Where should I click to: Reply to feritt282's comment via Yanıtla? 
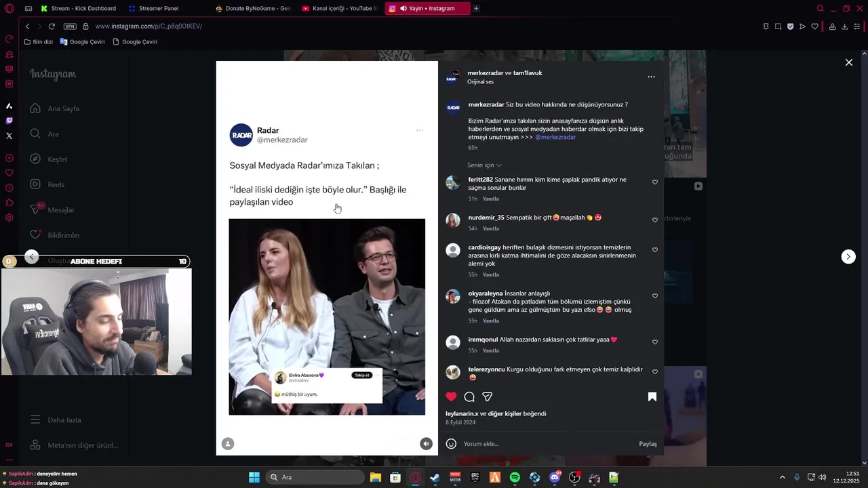coord(490,199)
